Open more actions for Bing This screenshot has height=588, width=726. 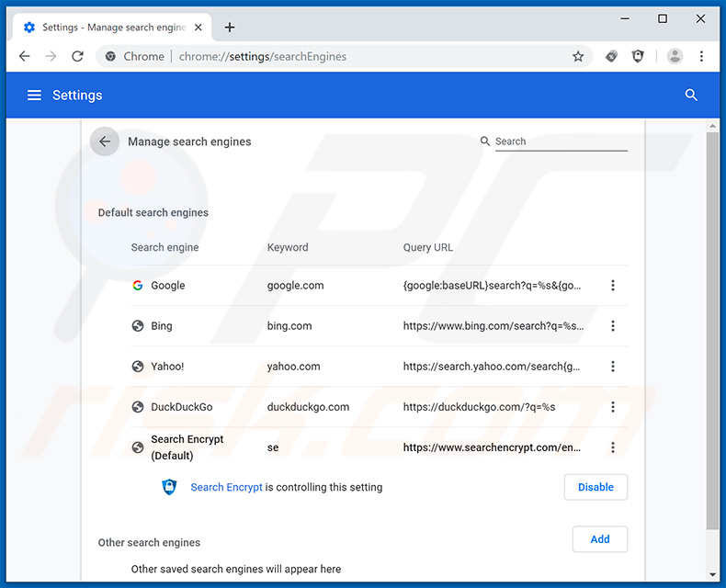point(613,326)
